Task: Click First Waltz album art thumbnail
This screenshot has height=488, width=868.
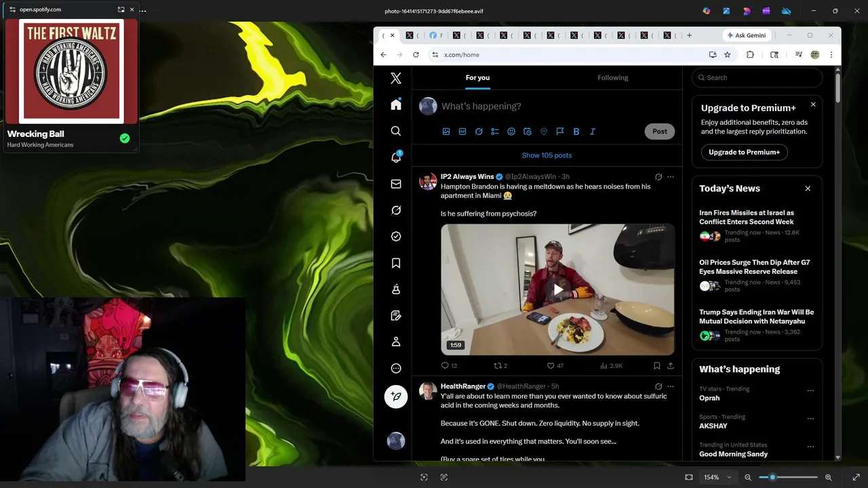Action: pyautogui.click(x=71, y=71)
